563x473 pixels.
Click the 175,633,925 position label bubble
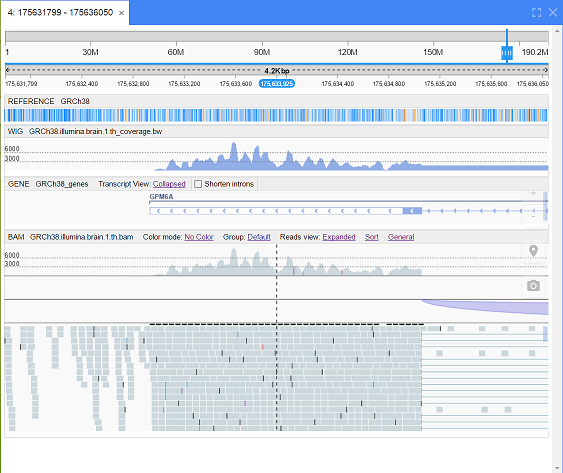click(x=277, y=84)
